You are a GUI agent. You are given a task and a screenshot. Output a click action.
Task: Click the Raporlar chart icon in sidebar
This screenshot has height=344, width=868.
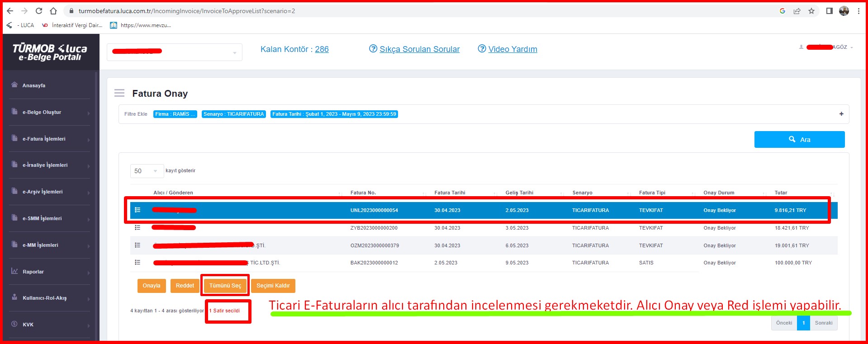point(14,271)
